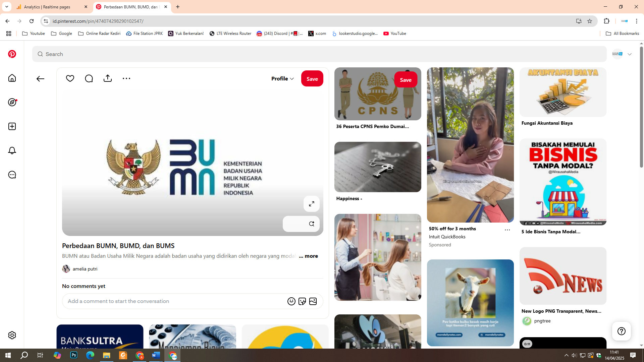This screenshot has height=362, width=644.
Task: Open sticker picker in comment box
Action: click(302, 301)
